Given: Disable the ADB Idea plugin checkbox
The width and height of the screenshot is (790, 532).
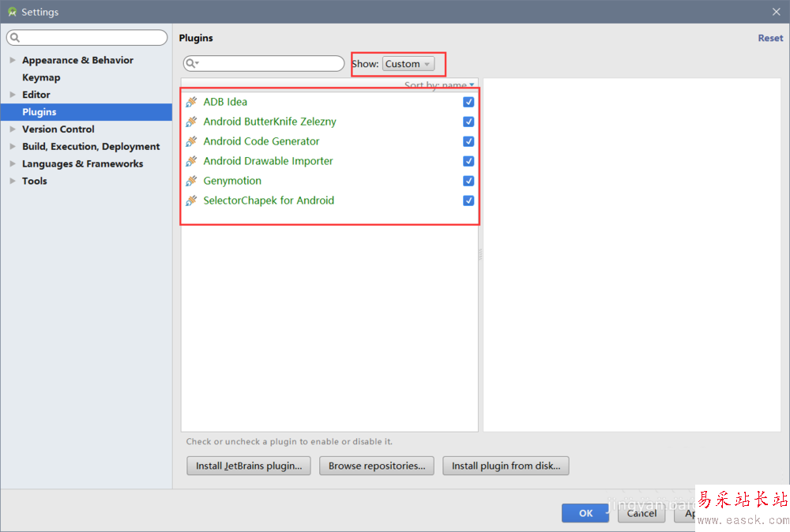Looking at the screenshot, I should (x=468, y=102).
